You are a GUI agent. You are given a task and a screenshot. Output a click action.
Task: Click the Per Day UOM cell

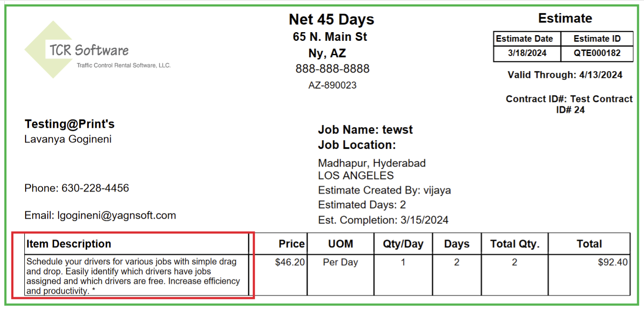click(x=340, y=263)
